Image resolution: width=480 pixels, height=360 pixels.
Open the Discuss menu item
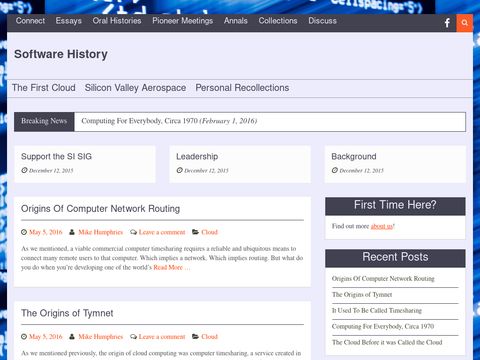click(x=322, y=21)
